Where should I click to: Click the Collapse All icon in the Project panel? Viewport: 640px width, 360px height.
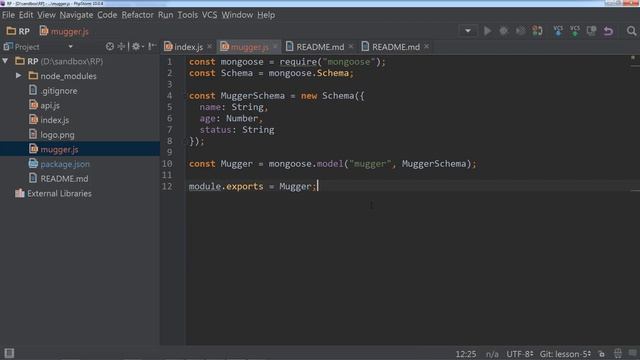pyautogui.click(x=121, y=47)
